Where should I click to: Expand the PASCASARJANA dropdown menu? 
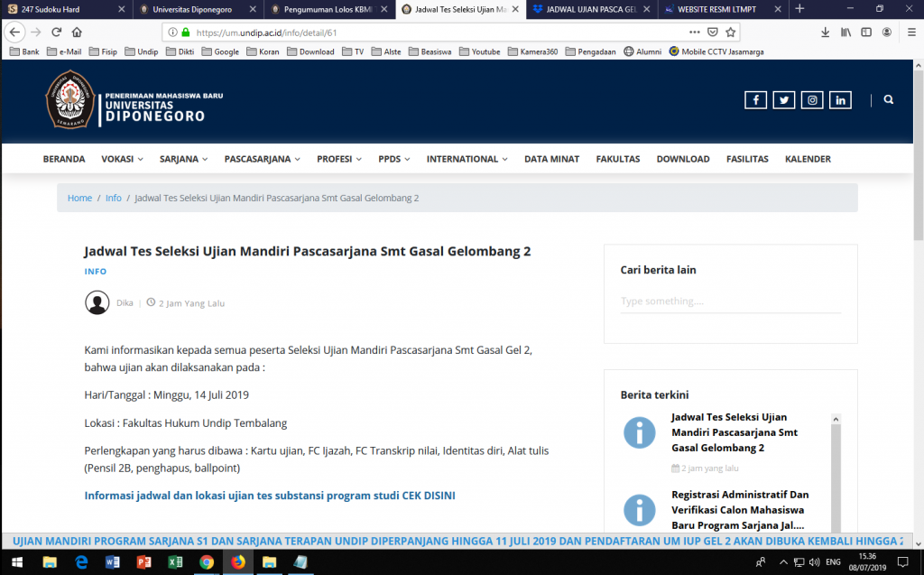(262, 159)
